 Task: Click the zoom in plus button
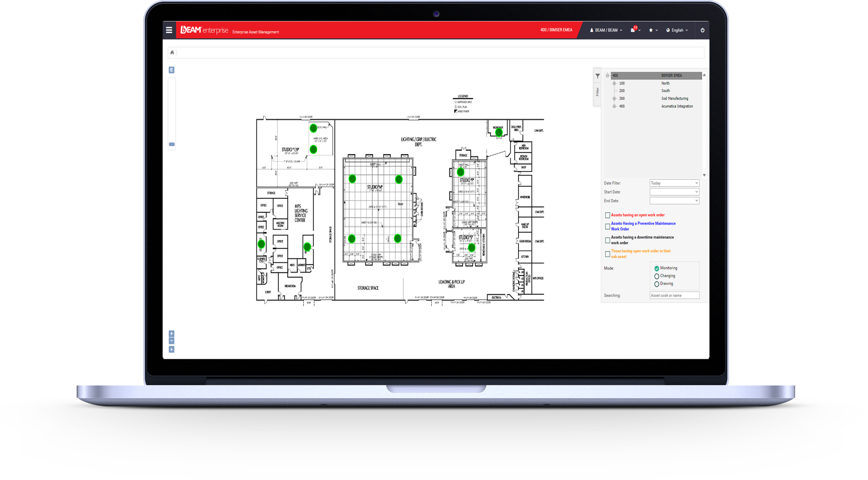pyautogui.click(x=171, y=333)
